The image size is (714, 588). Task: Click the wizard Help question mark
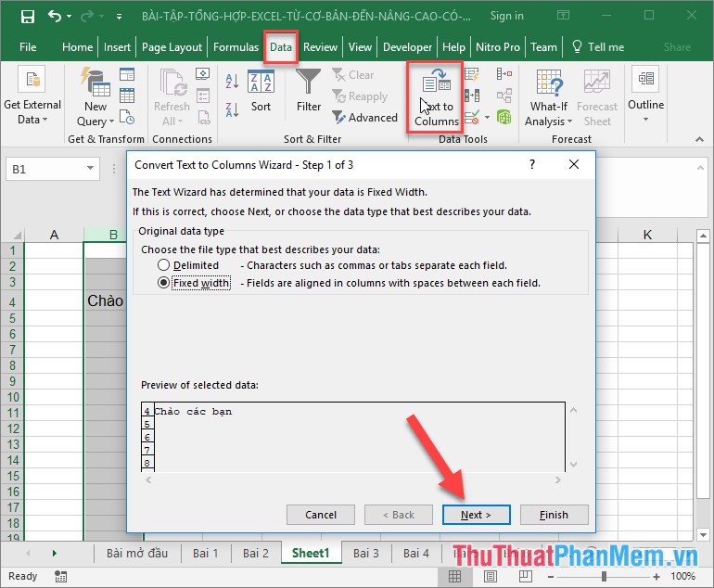[532, 164]
